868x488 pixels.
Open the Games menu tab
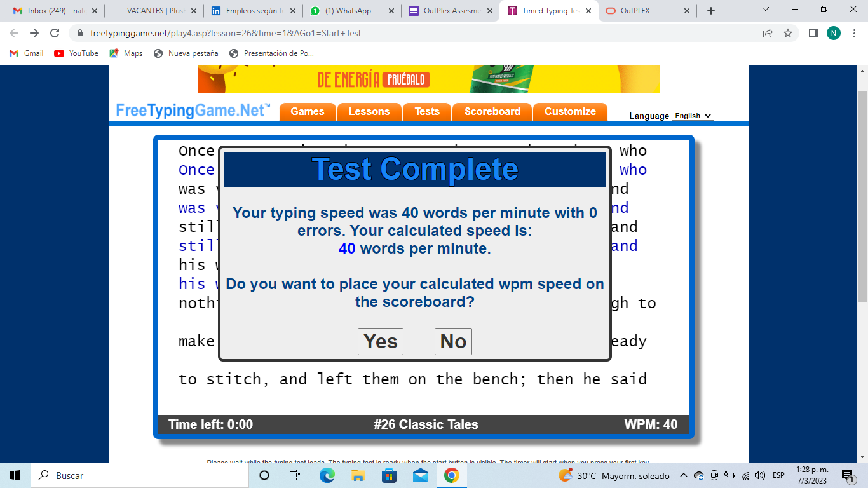pyautogui.click(x=308, y=111)
